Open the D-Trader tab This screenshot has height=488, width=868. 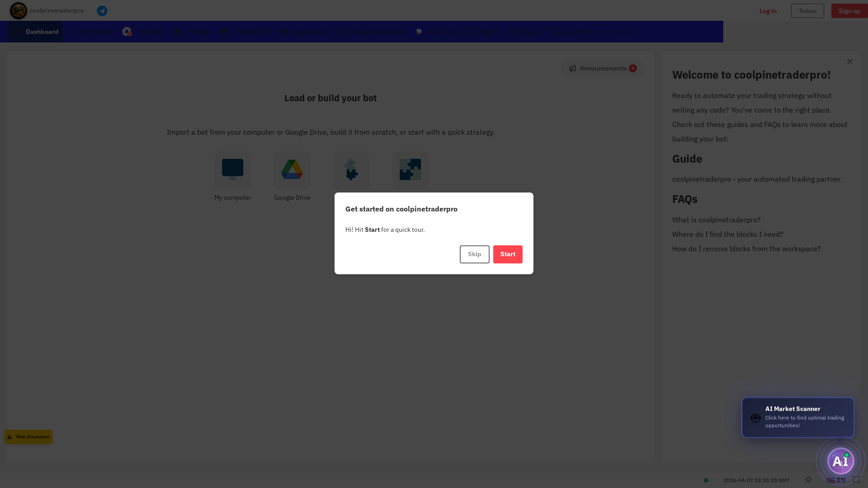tap(193, 32)
